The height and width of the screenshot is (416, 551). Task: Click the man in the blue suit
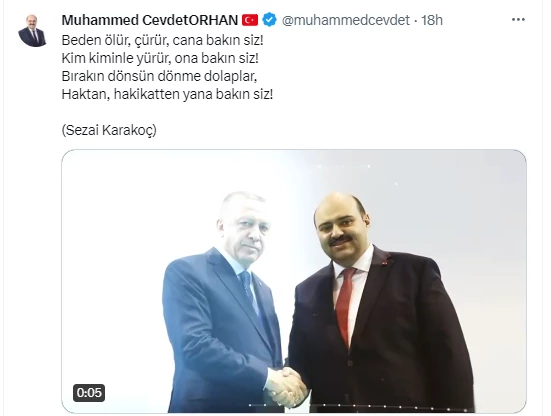pyautogui.click(x=223, y=302)
